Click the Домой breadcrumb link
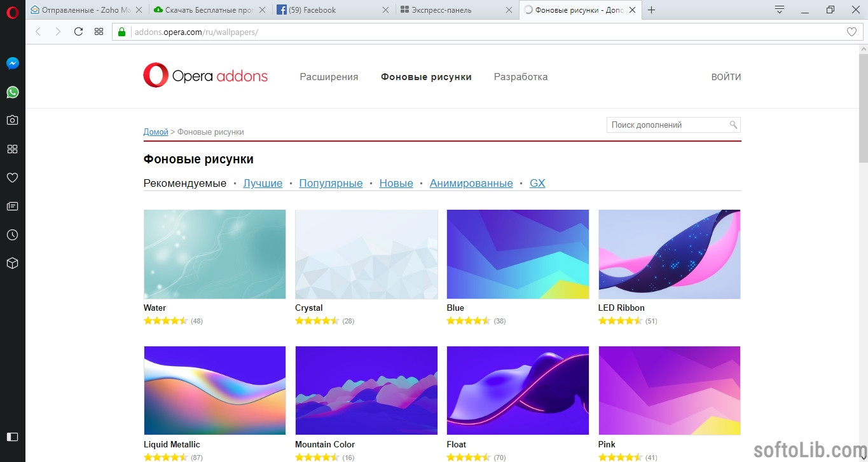The image size is (868, 462). pos(156,132)
